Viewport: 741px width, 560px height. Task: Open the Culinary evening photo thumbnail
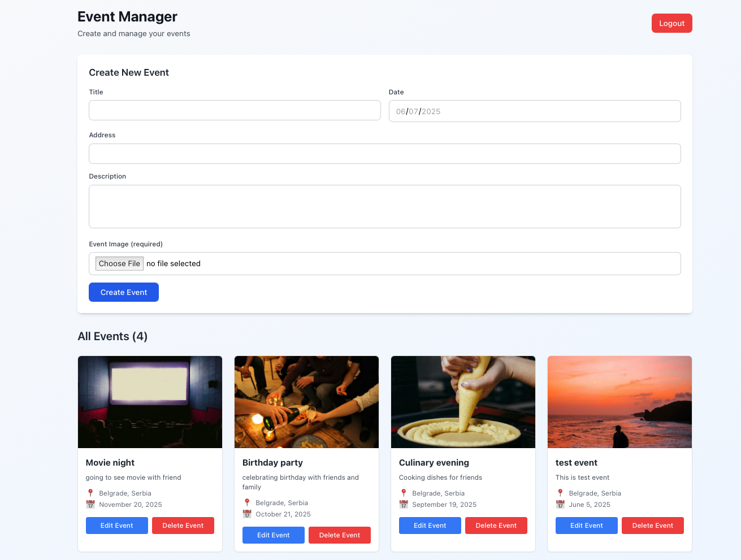tap(463, 402)
